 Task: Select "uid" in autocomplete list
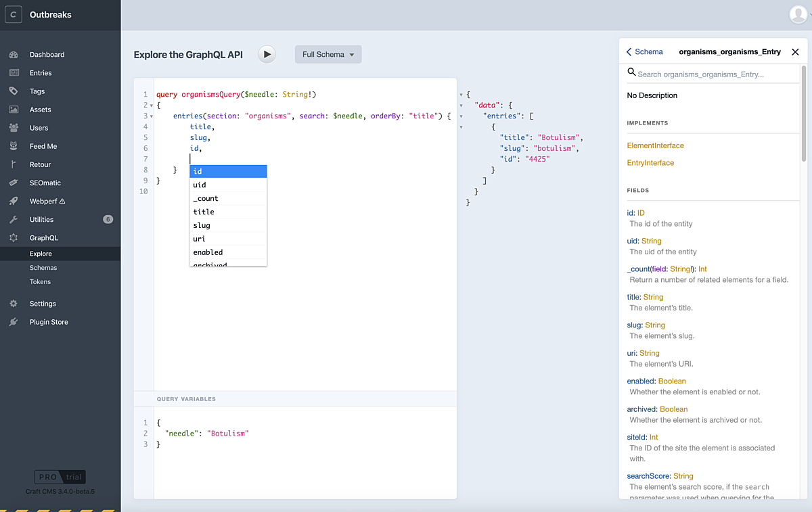click(x=228, y=185)
